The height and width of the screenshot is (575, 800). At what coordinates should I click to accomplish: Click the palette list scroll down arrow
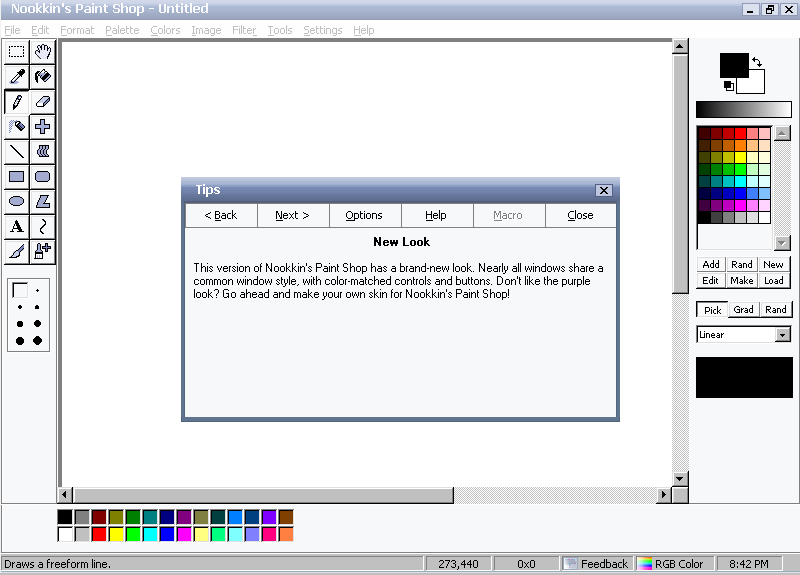pos(782,243)
